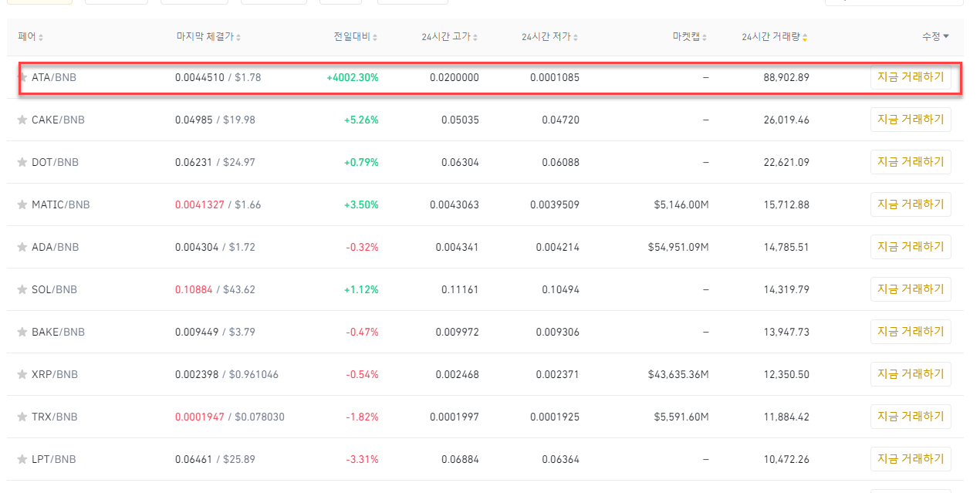Screen dimensions: 980x493
Task: Sort by 24시간 저가 column
Action: tap(550, 36)
